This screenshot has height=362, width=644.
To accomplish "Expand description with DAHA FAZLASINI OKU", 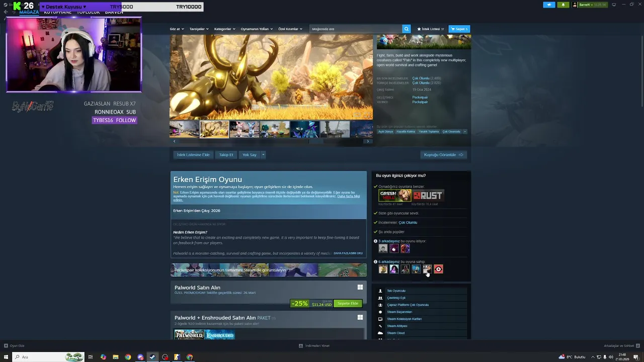I will [x=348, y=253].
